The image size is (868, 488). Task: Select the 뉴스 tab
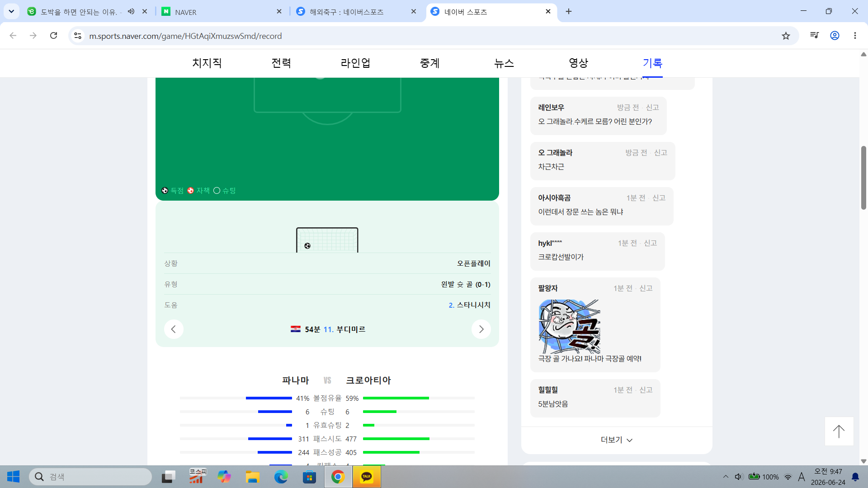(x=504, y=63)
